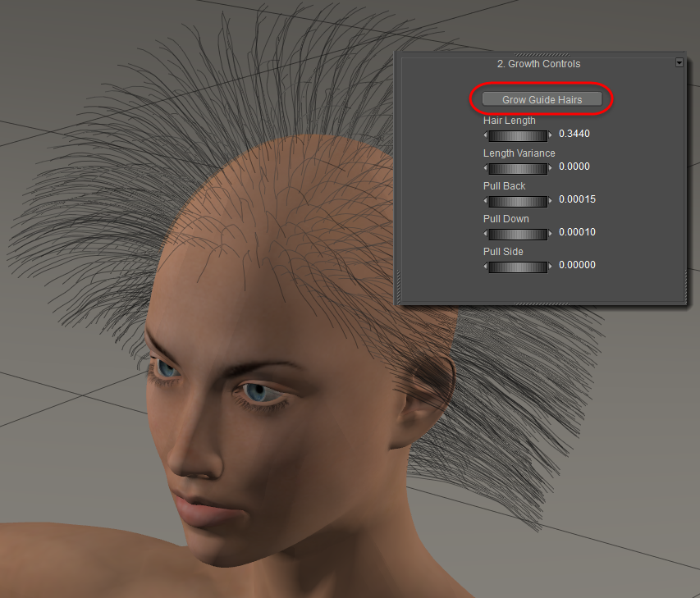
Task: Select the Pull Back value 0.00015
Action: [577, 199]
